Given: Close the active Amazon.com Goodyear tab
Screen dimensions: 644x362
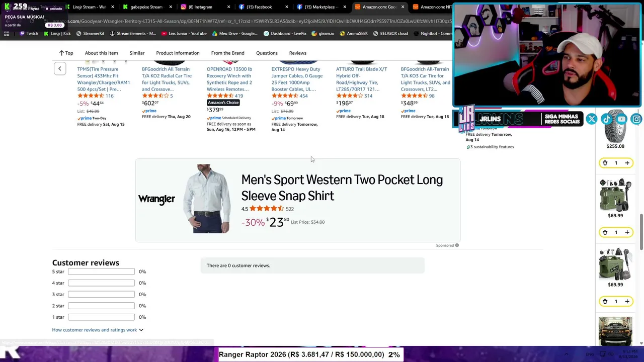Looking at the screenshot, I should pos(403,7).
